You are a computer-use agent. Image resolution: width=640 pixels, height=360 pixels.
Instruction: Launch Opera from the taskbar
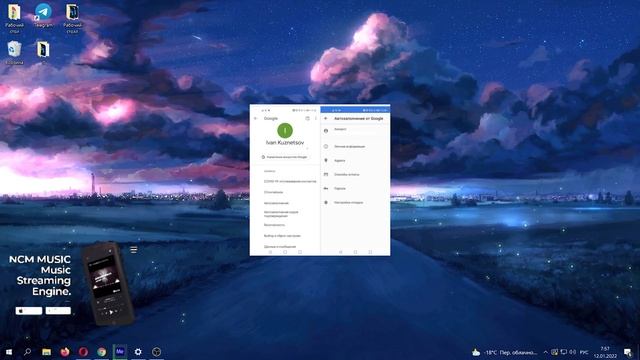click(x=83, y=352)
